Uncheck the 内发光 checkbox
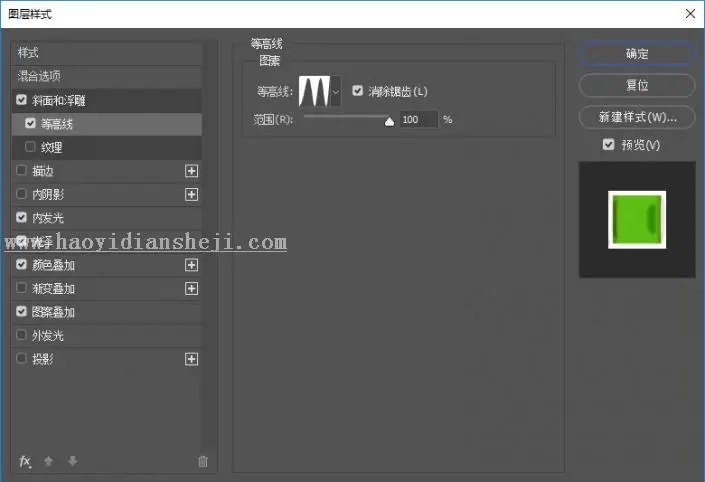This screenshot has width=705, height=482. (x=22, y=217)
